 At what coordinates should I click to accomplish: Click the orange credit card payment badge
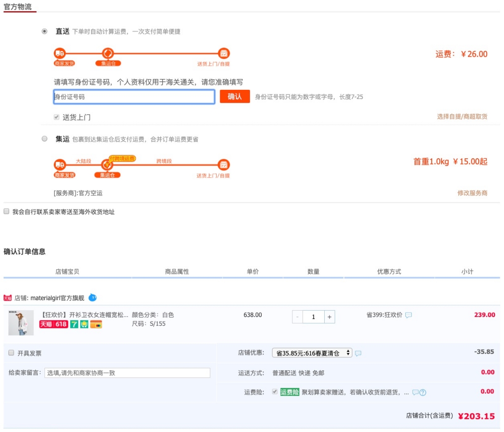96,324
